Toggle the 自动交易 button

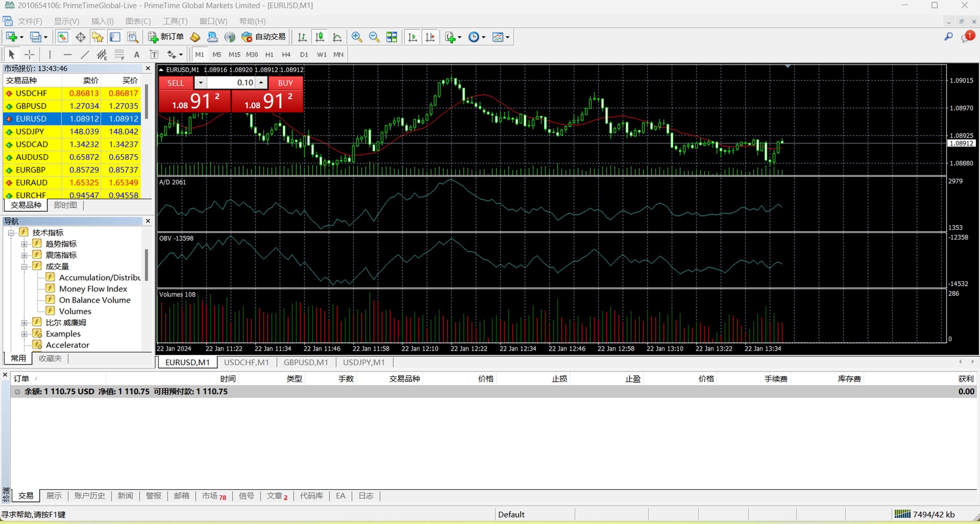(263, 37)
